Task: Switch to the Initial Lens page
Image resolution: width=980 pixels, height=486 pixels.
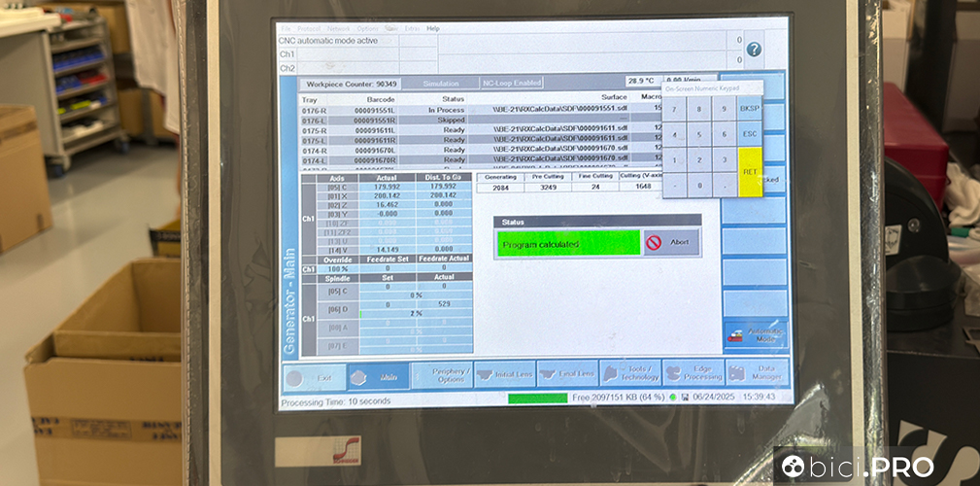Action: point(505,374)
